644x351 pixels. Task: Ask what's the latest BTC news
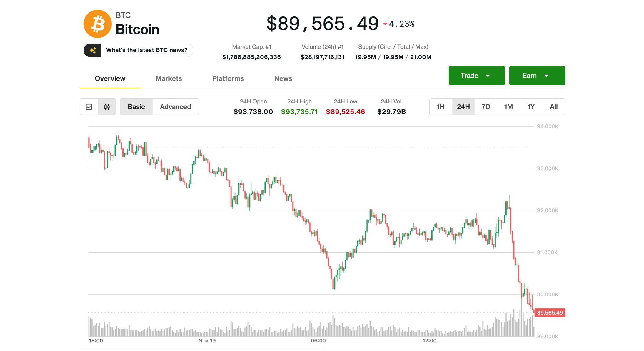pos(146,50)
